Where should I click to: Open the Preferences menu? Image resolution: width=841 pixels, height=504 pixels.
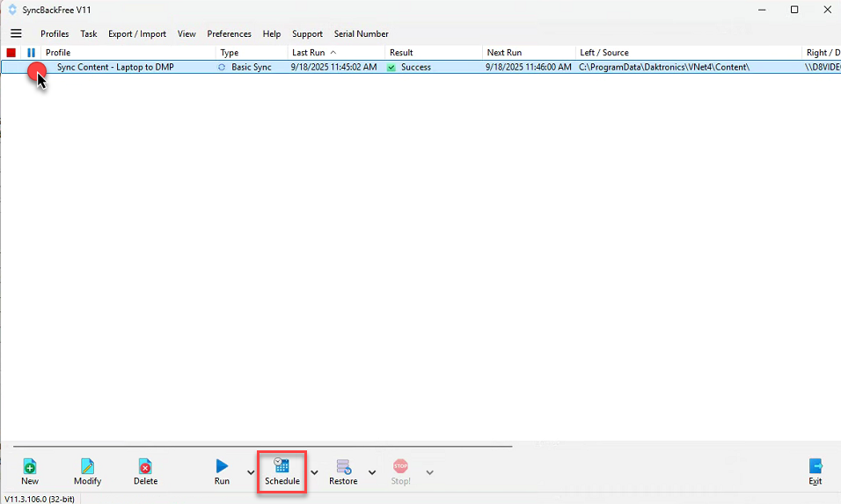click(x=229, y=34)
